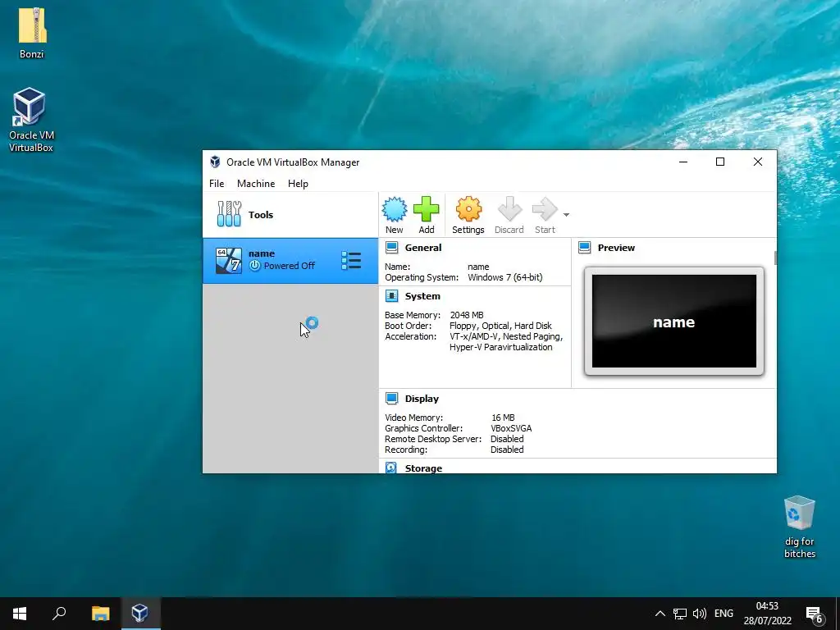The height and width of the screenshot is (630, 840).
Task: Click the Start arrow icon
Action: click(x=545, y=209)
